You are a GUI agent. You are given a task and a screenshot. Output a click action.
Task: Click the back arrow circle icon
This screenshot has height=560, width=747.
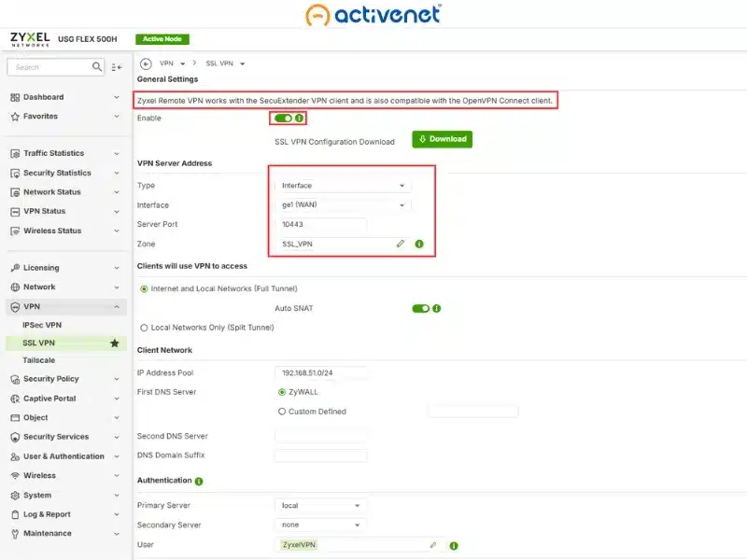tap(146, 63)
